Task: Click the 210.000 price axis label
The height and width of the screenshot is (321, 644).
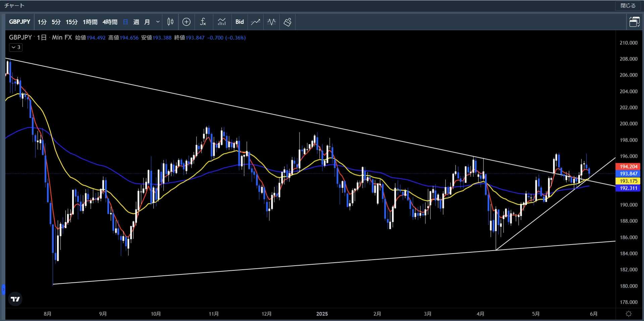Action: (x=629, y=43)
